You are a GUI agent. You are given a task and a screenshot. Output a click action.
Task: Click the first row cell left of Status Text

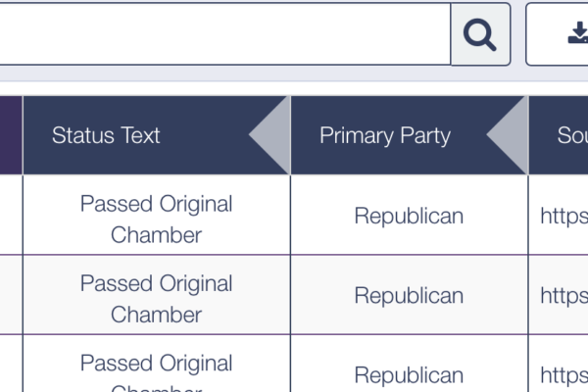[x=11, y=215]
